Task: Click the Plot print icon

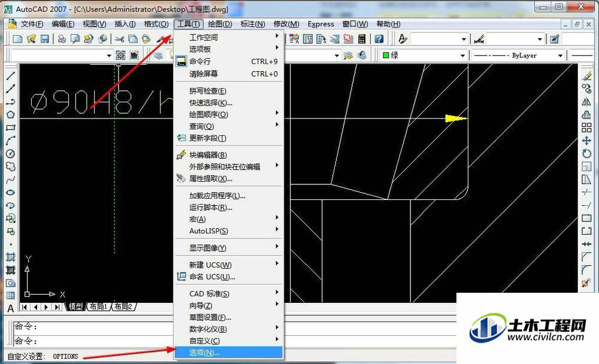Action: pyautogui.click(x=62, y=38)
